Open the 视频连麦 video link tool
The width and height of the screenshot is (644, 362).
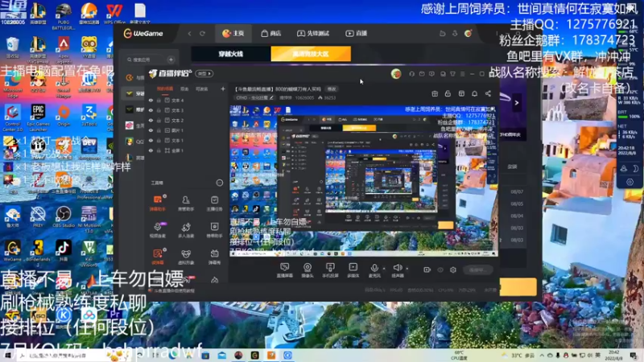point(158,230)
